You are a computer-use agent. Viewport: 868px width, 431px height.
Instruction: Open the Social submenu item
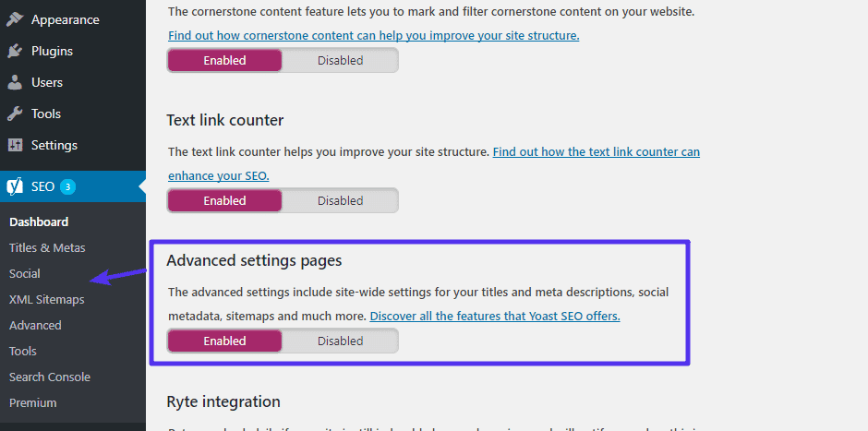pos(25,273)
